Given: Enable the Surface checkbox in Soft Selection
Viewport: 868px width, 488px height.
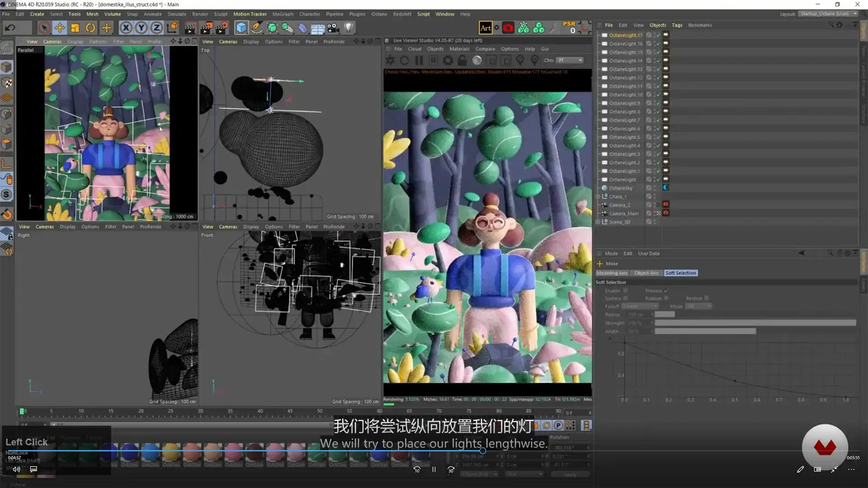Looking at the screenshot, I should coord(626,299).
